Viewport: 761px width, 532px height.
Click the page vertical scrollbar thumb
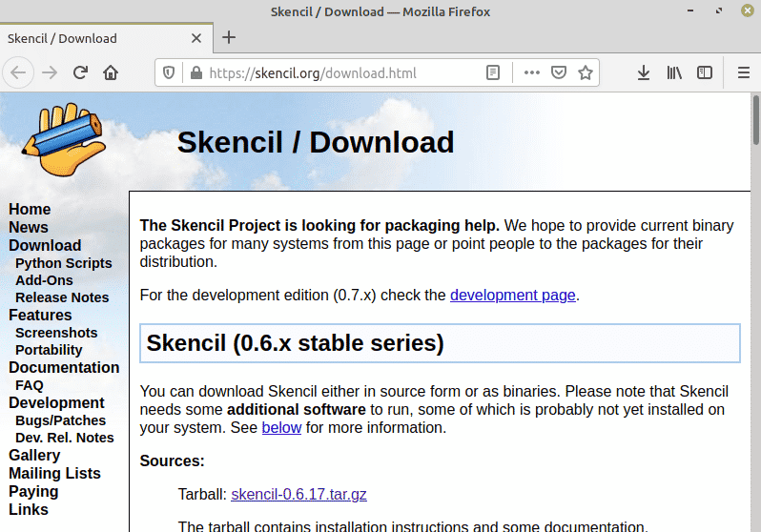point(755,120)
